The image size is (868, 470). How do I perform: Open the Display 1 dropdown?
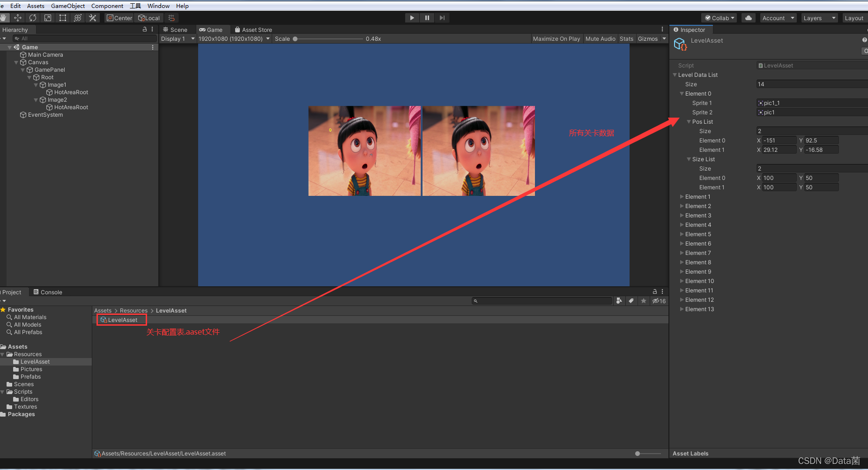pyautogui.click(x=178, y=39)
